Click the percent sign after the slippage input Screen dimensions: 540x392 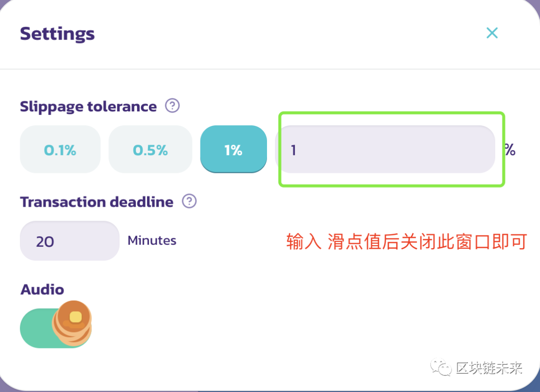pyautogui.click(x=510, y=149)
